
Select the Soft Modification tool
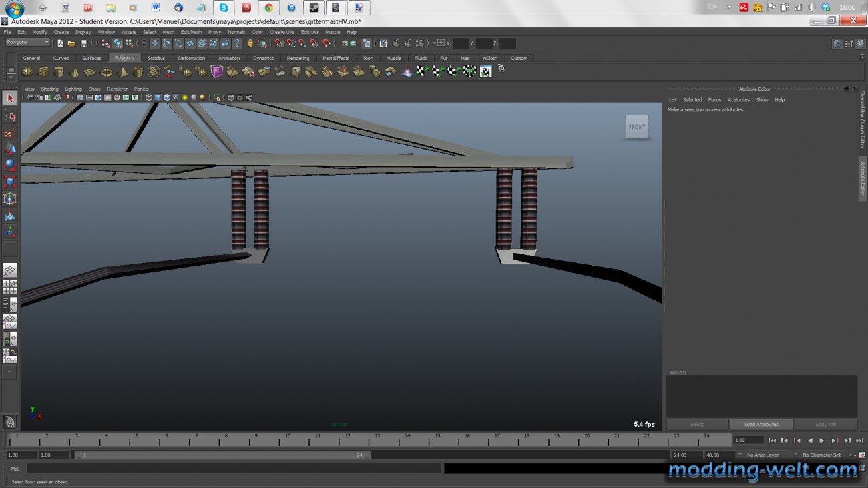click(x=10, y=216)
